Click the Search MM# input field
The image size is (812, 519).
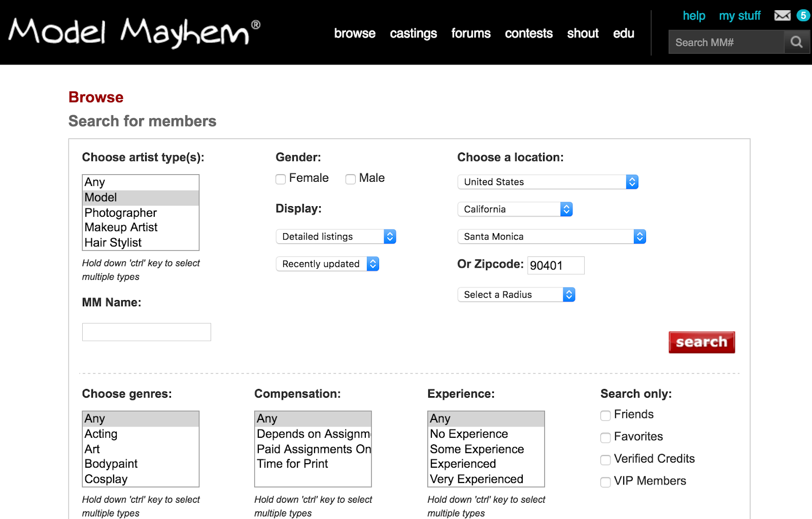[727, 42]
